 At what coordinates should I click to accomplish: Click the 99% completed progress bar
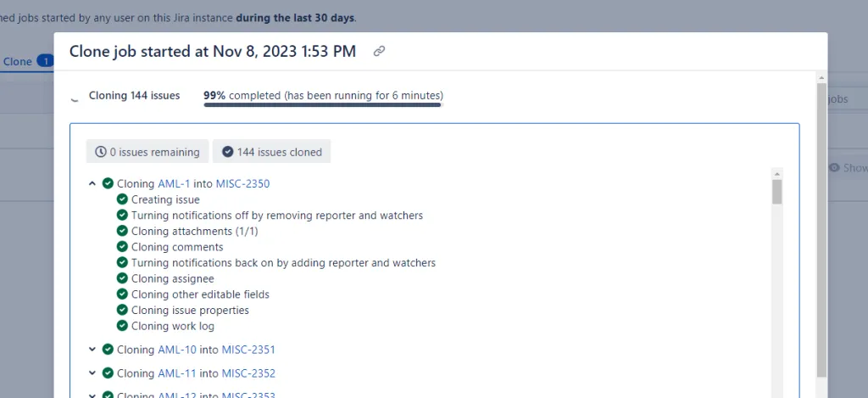(322, 104)
